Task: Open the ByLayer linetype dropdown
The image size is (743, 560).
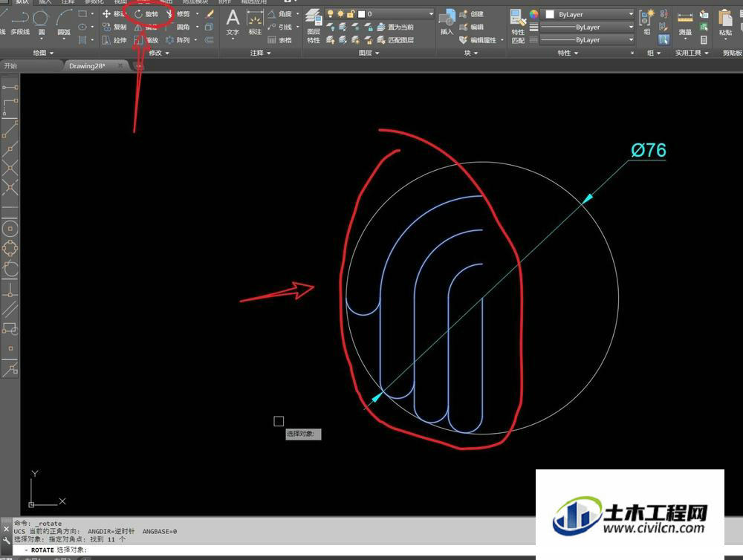Action: pos(588,40)
